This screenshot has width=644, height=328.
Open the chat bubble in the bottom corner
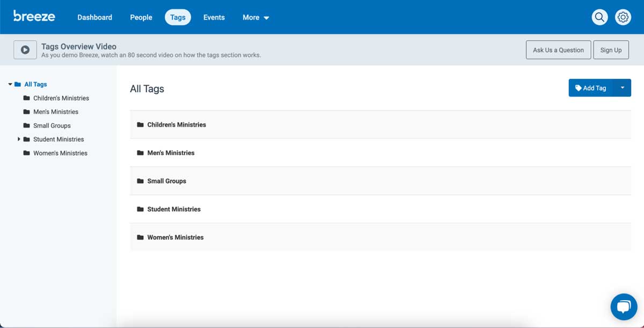(624, 307)
